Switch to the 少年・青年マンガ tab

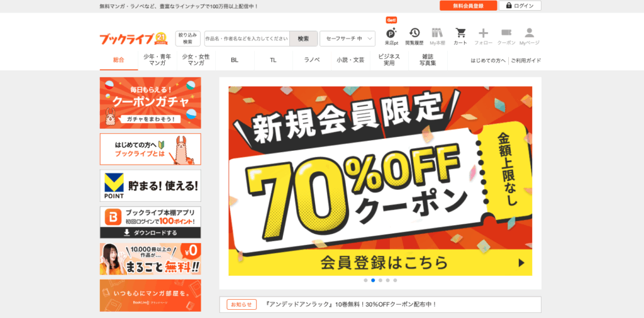(x=157, y=60)
